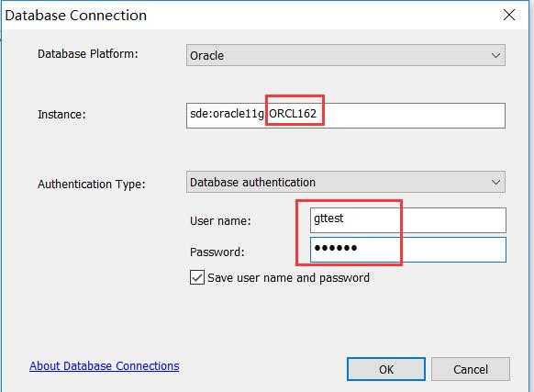Click the 'User name:' label
The width and height of the screenshot is (534, 392).
(x=220, y=221)
